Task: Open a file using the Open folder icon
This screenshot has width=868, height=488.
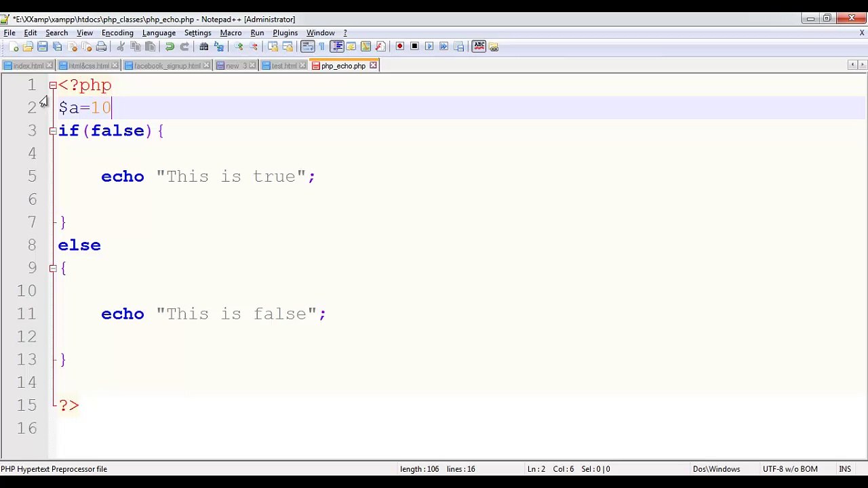Action: click(x=28, y=47)
